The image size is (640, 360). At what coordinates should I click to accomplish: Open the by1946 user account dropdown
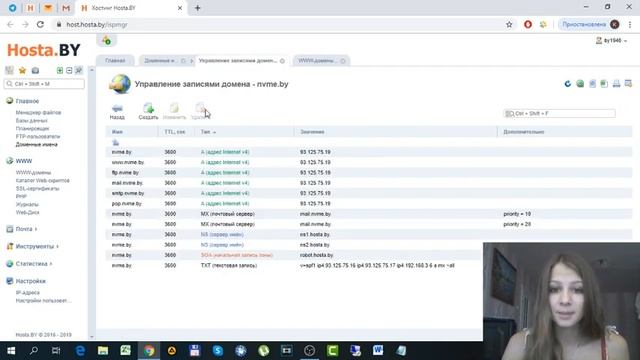coord(611,40)
